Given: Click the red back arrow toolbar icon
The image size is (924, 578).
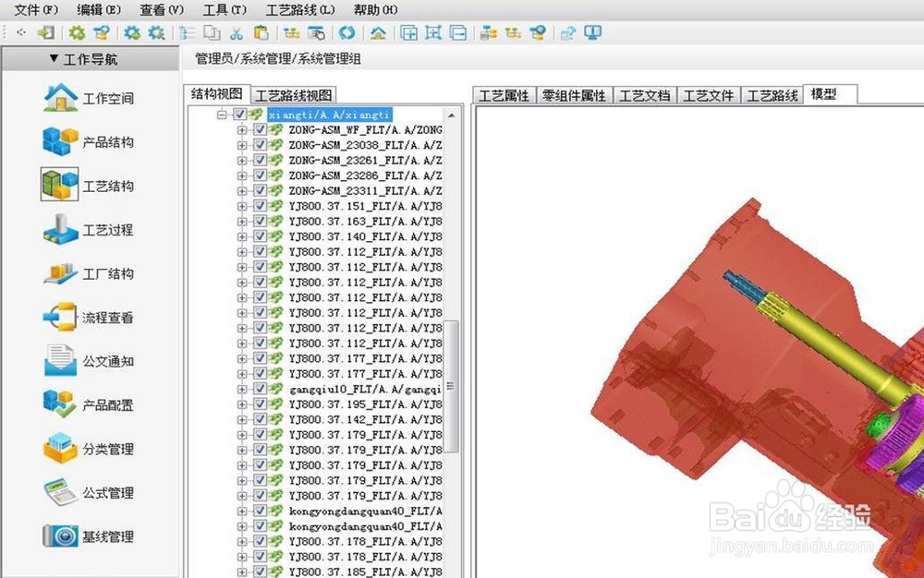Looking at the screenshot, I should [x=21, y=33].
